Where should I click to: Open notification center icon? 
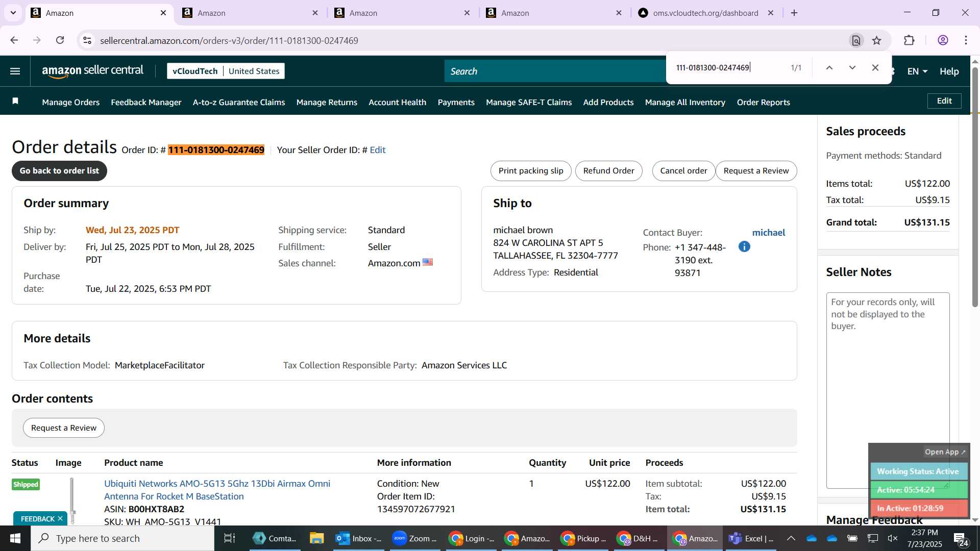961,538
